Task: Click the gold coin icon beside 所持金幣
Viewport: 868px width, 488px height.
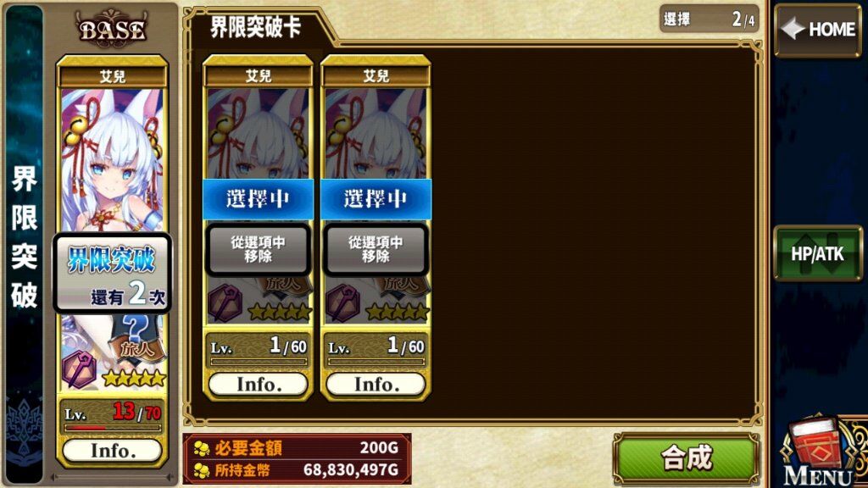Action: 202,470
